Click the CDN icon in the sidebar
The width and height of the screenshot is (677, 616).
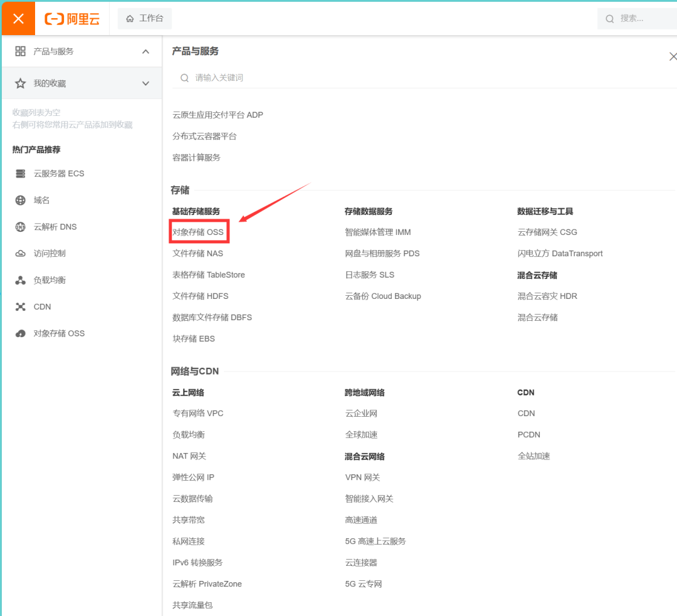click(20, 307)
